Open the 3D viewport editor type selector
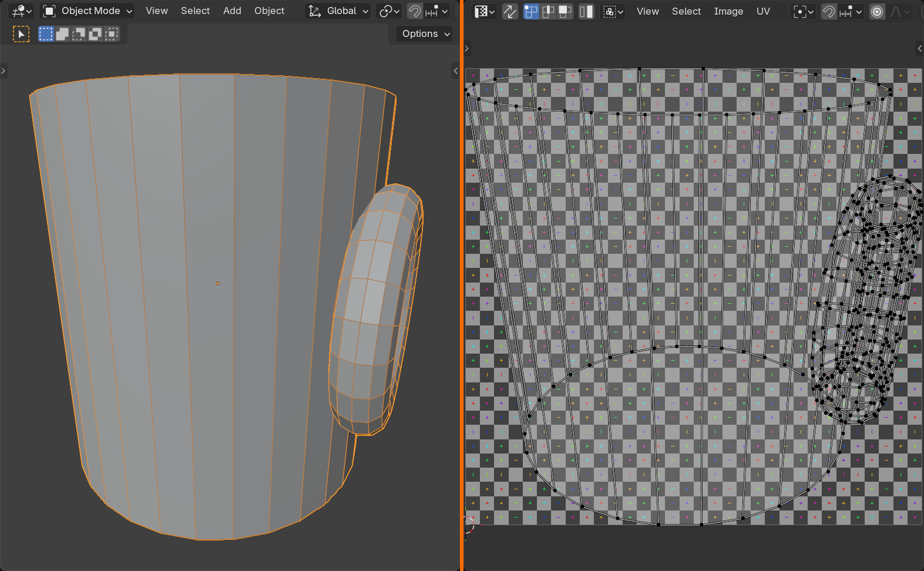Viewport: 924px width, 571px height. pyautogui.click(x=22, y=11)
